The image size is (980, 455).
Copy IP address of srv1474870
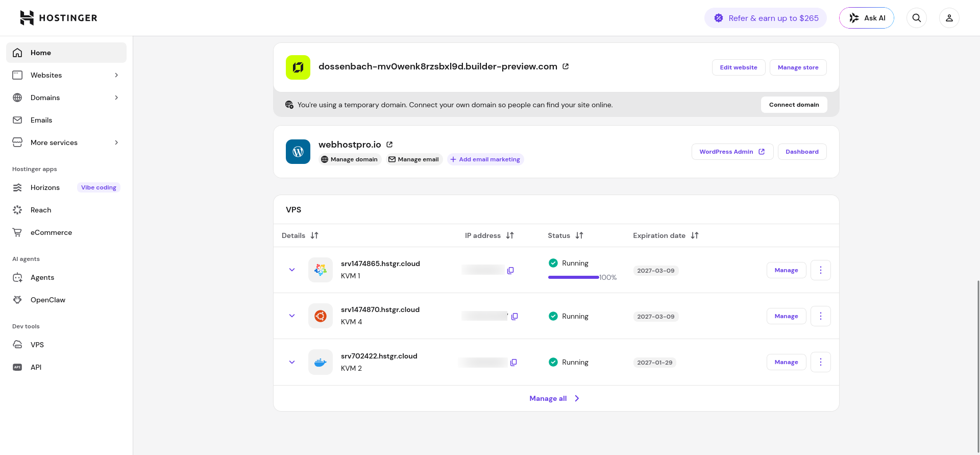(514, 316)
